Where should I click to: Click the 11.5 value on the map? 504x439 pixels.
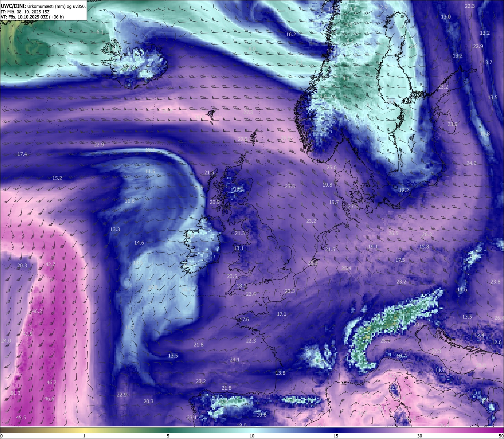pos(150,171)
